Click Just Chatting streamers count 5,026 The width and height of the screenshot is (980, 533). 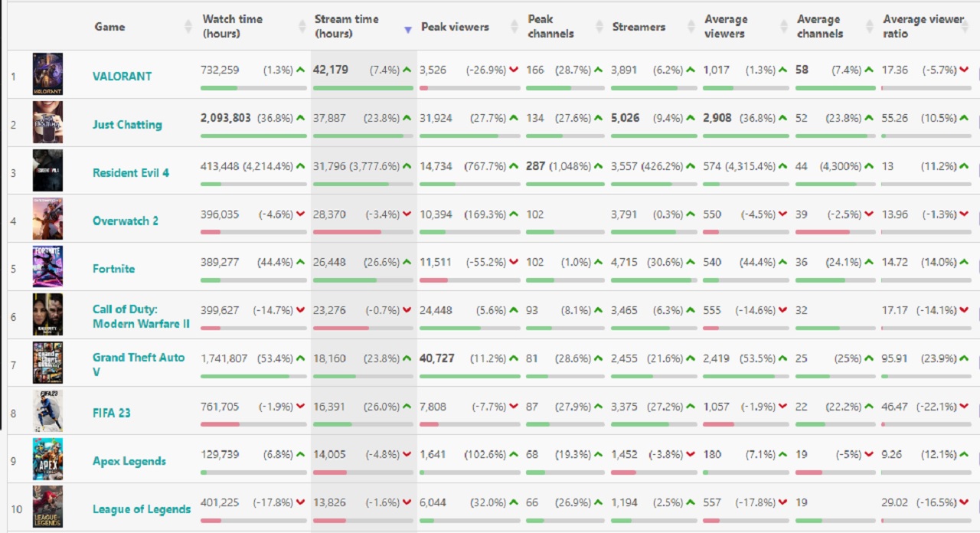(x=626, y=118)
